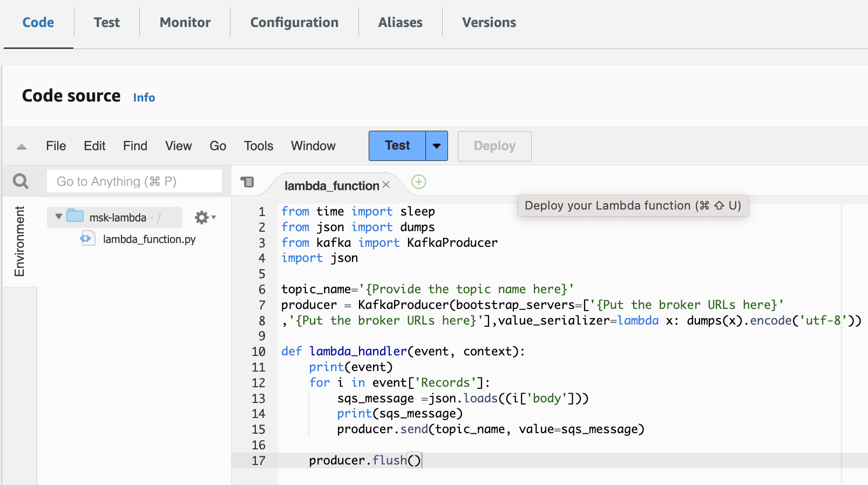Run the blue Test button
868x485 pixels.
[x=397, y=146]
